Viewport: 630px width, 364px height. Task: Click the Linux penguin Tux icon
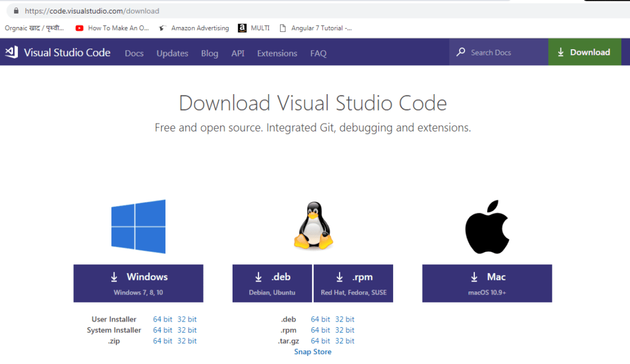[313, 226]
